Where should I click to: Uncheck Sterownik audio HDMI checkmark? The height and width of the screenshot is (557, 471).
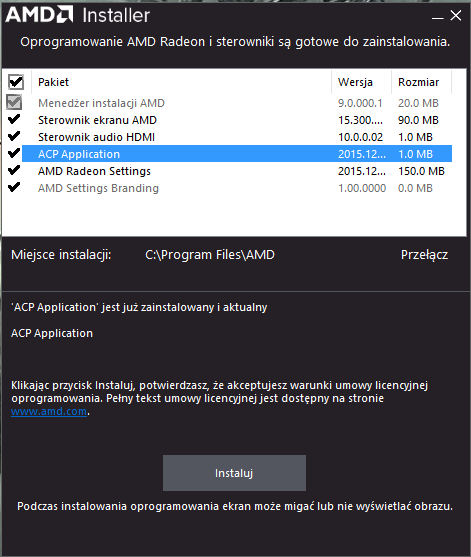pos(14,136)
